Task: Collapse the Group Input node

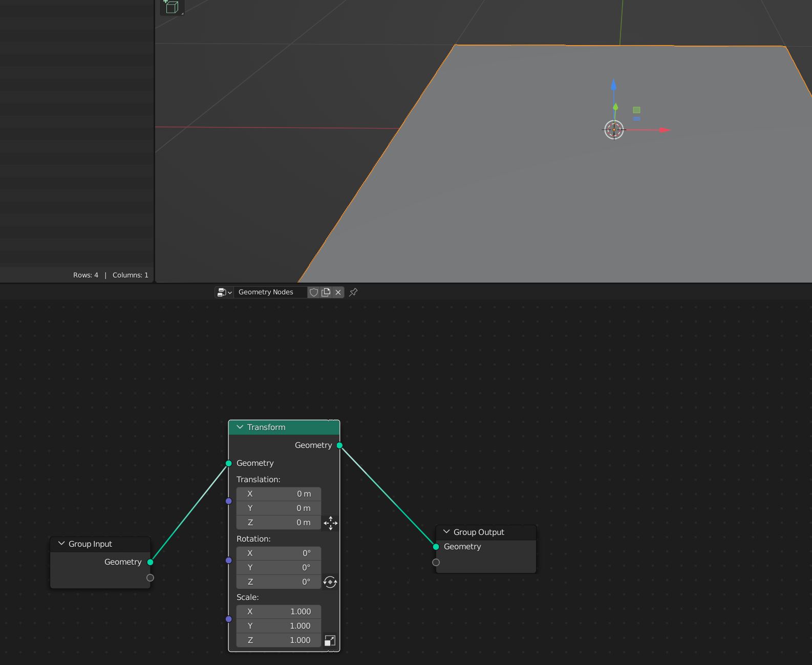Action: (61, 544)
